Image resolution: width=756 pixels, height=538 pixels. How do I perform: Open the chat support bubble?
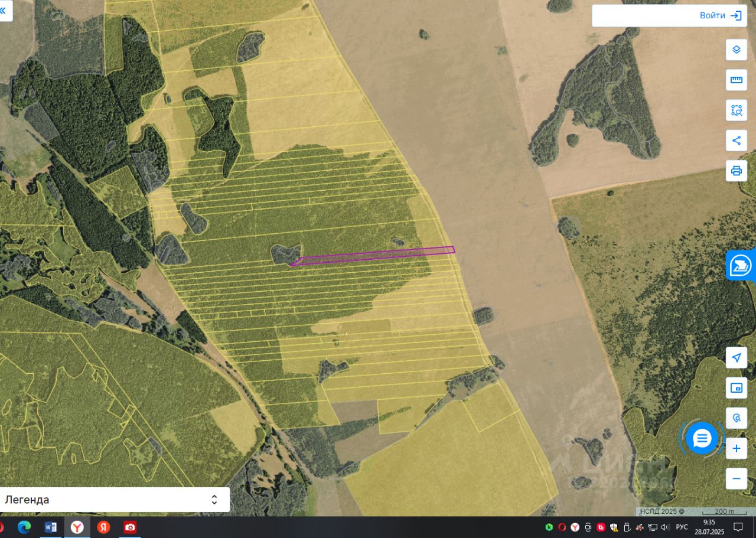(x=702, y=439)
